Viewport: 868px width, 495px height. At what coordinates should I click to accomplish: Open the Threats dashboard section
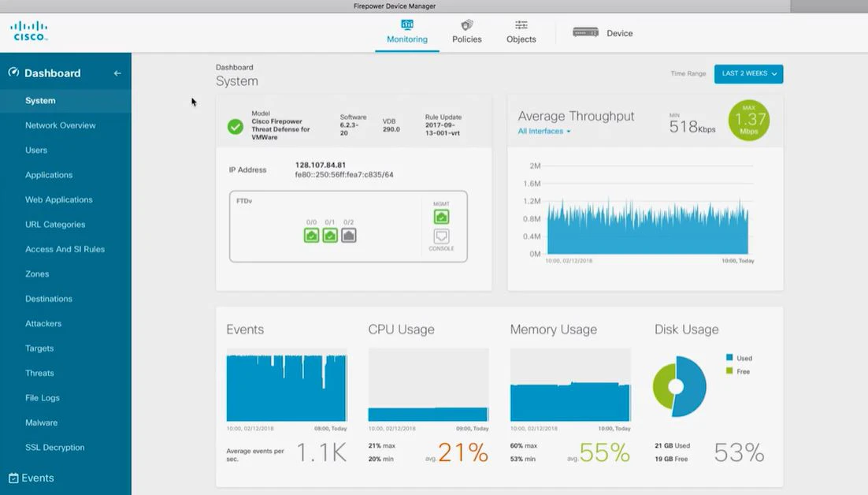(x=39, y=373)
